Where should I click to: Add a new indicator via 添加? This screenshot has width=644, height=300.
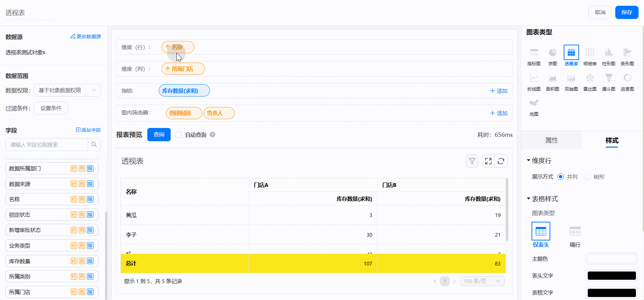(499, 91)
